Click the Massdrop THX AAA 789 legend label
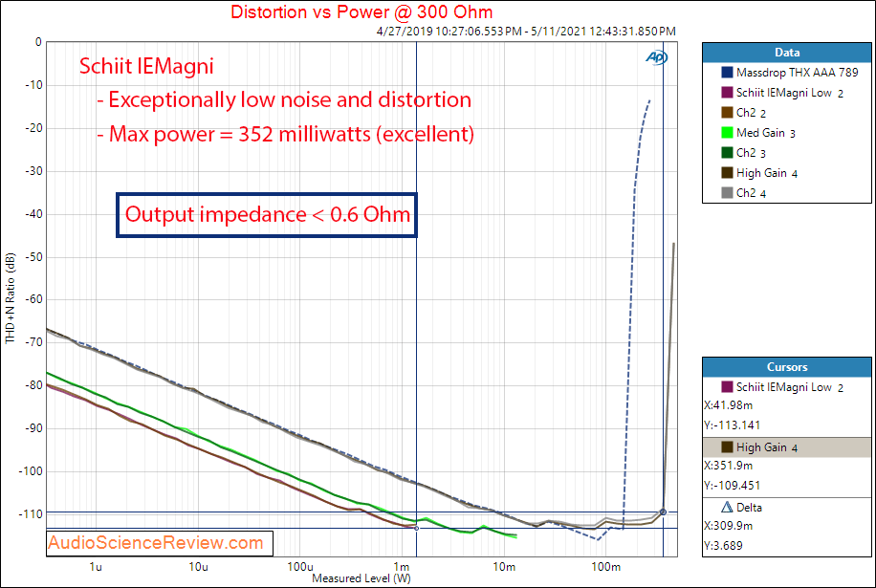Screen dimensions: 876x588 click(x=798, y=72)
